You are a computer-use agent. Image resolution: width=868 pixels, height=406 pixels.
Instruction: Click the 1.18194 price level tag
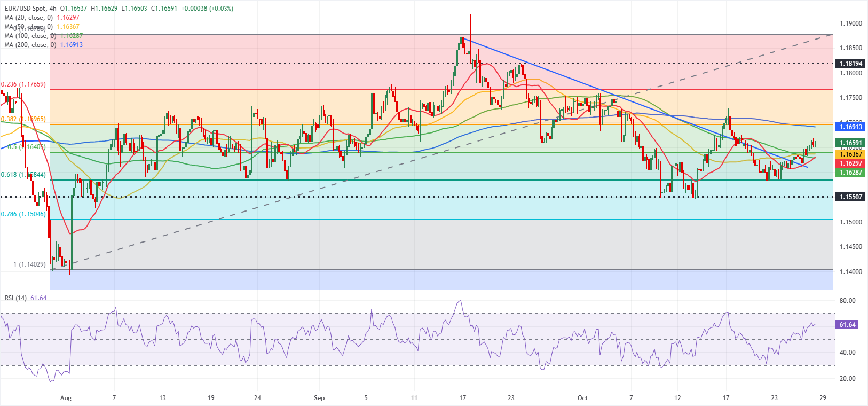click(851, 64)
